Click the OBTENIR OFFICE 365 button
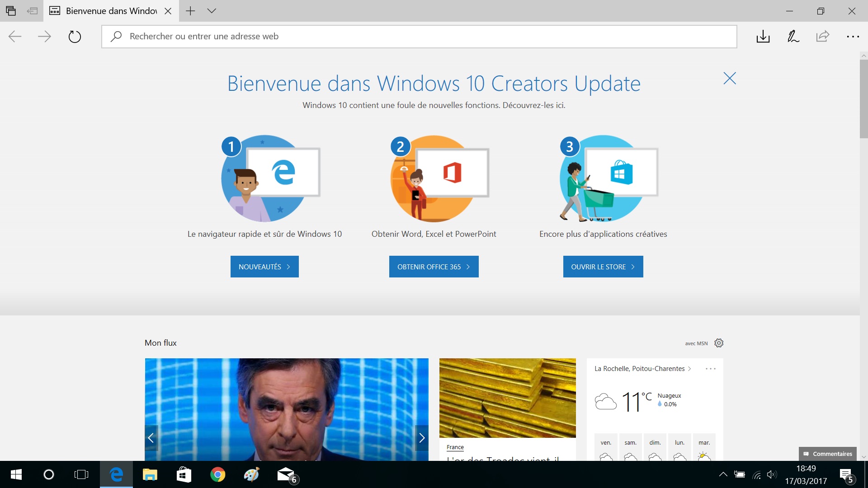The height and width of the screenshot is (488, 868). pyautogui.click(x=434, y=267)
